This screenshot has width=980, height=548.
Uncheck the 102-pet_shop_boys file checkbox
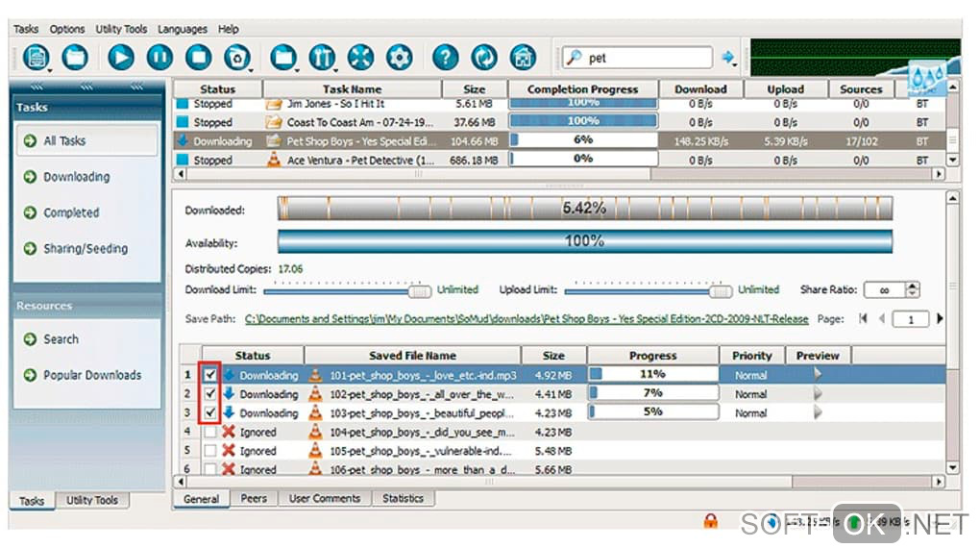point(210,393)
